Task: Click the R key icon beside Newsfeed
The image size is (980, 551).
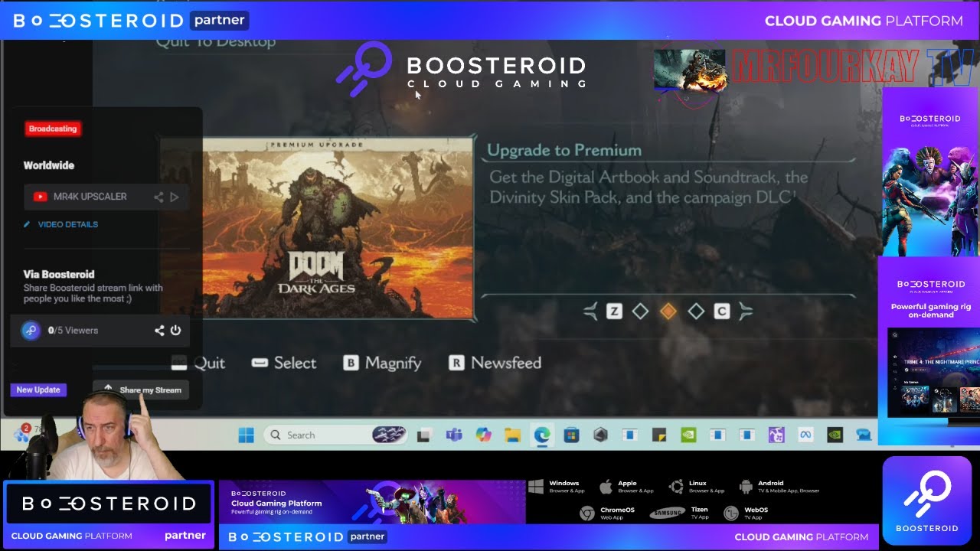Action: [x=456, y=363]
